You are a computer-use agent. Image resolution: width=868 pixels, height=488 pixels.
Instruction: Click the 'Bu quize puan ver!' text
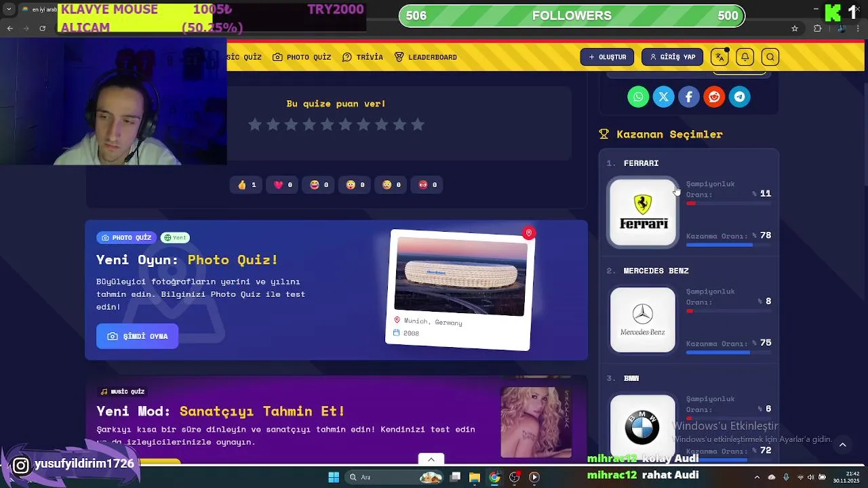pos(336,104)
